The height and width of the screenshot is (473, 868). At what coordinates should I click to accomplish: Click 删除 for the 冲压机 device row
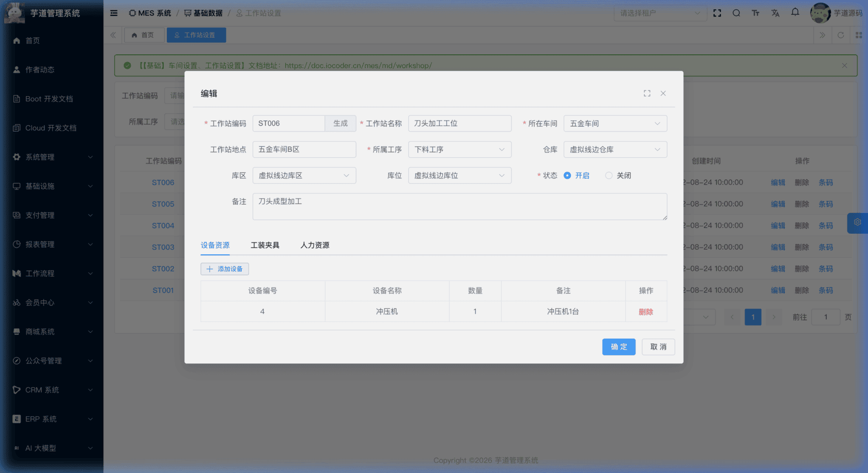tap(646, 311)
